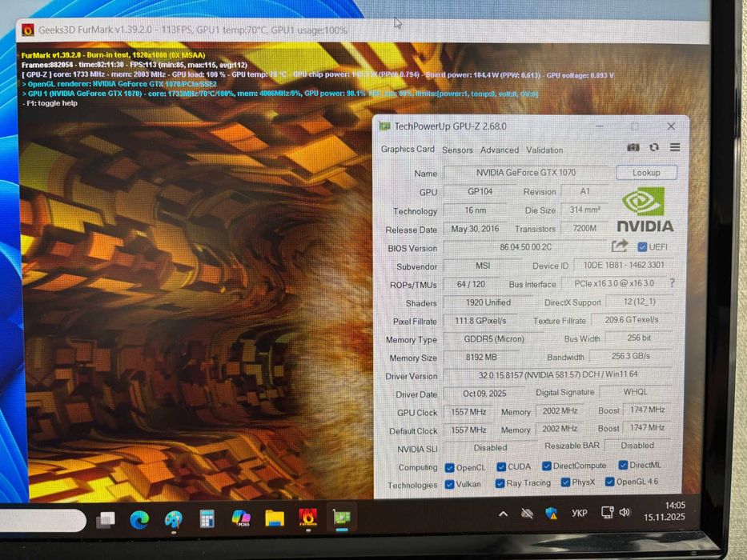Click the GPU-Z refresh icon
Viewport: 747px width, 560px height.
click(654, 148)
